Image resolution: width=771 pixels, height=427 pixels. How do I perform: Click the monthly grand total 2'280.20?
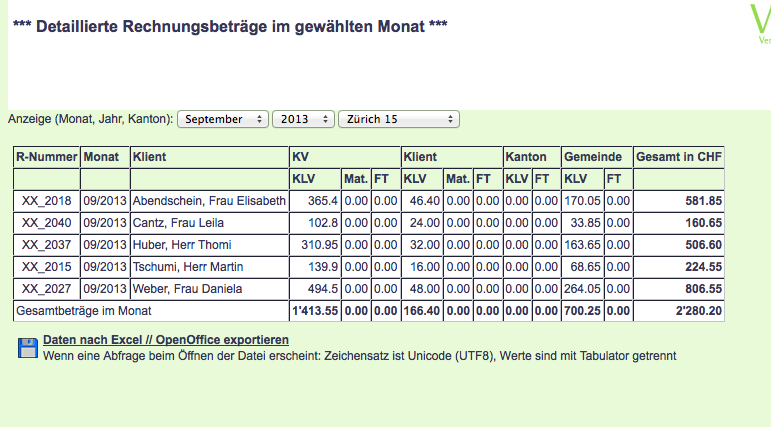[699, 312]
